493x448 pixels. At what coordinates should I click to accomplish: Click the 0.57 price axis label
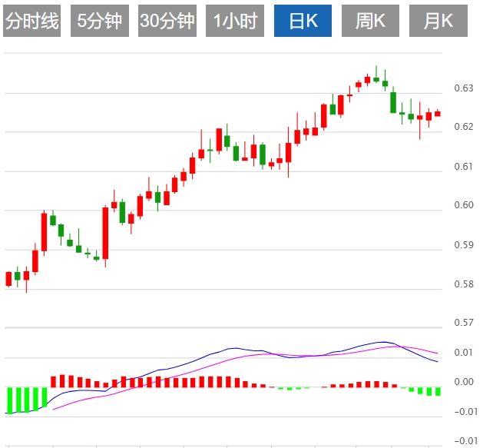coord(464,323)
